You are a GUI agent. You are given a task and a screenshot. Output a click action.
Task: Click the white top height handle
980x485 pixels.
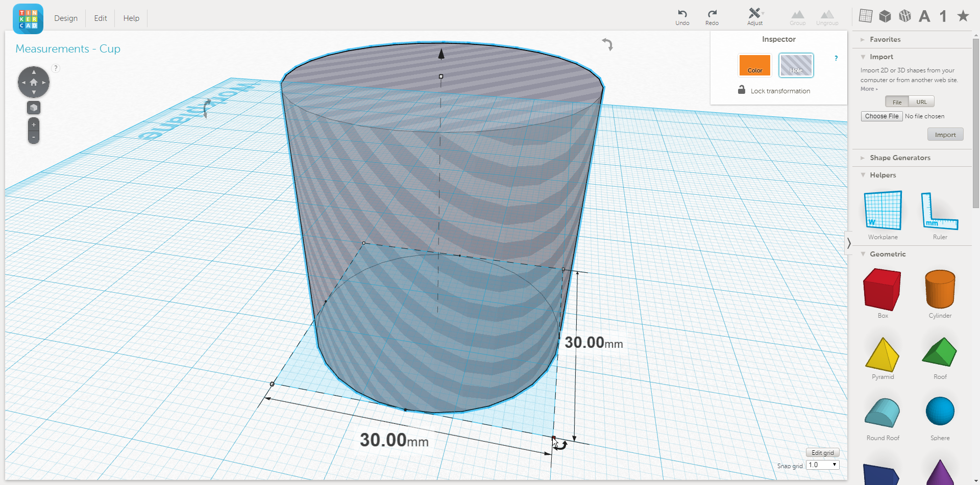point(441,76)
